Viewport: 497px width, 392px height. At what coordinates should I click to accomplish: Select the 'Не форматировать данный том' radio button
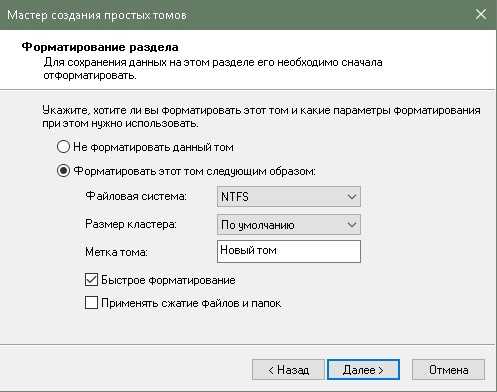click(x=63, y=147)
